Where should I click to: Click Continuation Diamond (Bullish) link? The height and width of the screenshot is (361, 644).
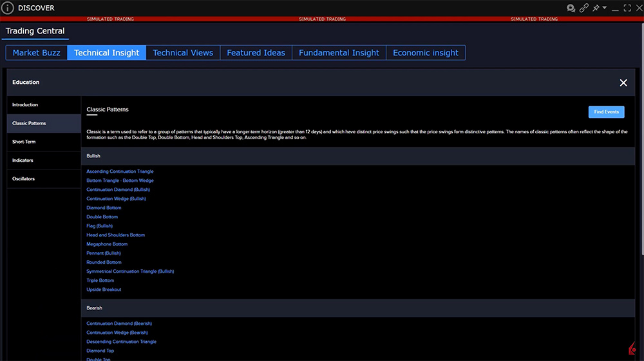[118, 190]
